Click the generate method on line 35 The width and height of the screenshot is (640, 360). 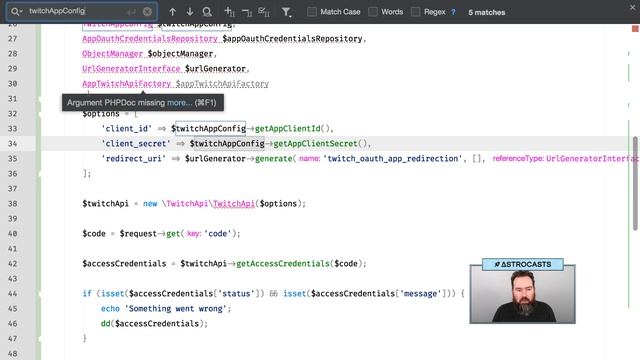(273, 159)
